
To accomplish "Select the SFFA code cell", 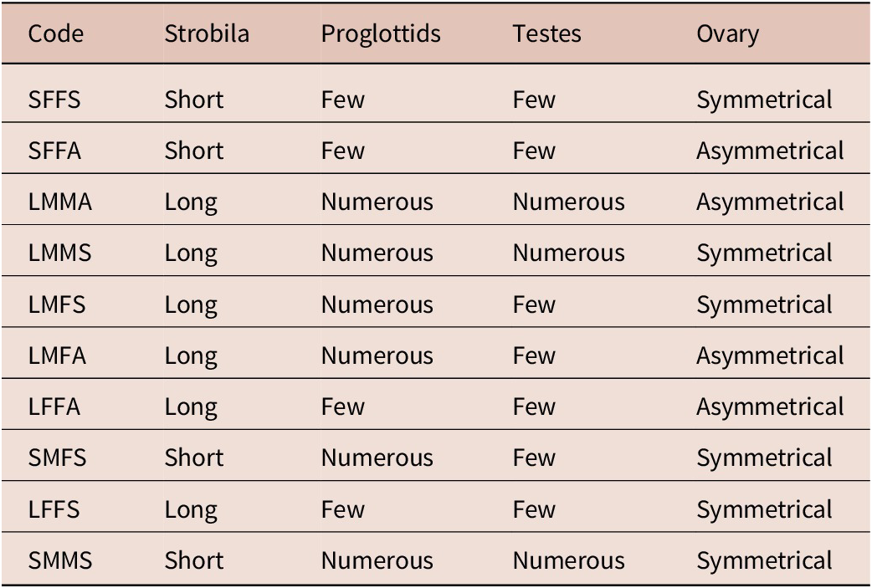I will (x=54, y=151).
